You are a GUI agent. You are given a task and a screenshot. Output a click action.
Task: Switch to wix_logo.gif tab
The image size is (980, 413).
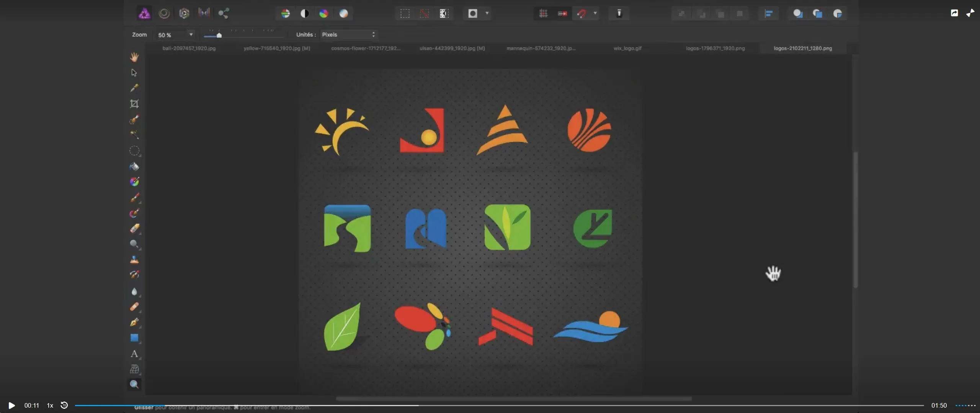tap(627, 48)
